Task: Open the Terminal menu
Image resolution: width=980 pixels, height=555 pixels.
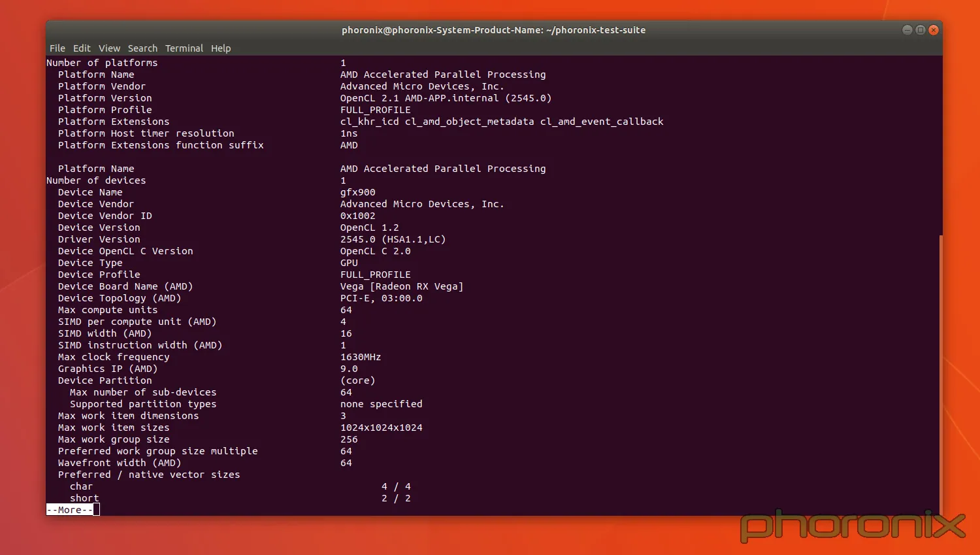Action: (184, 48)
